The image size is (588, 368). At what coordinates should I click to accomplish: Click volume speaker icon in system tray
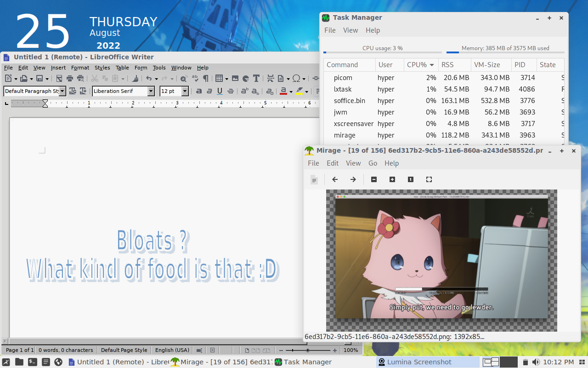tap(535, 362)
